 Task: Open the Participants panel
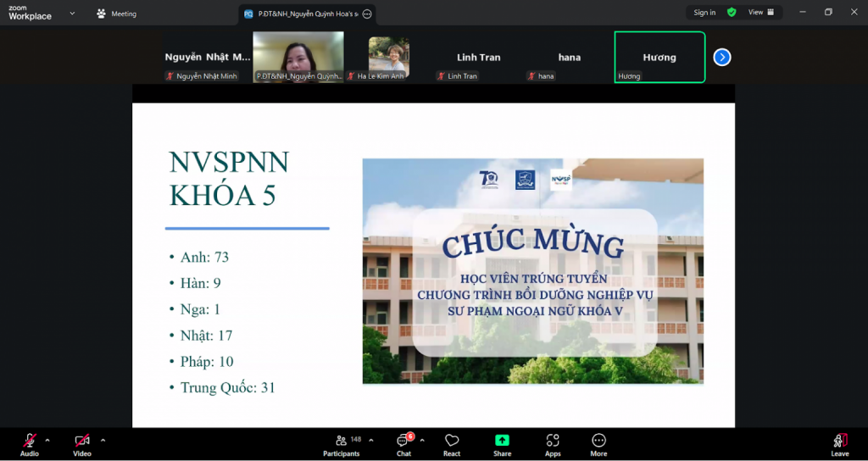[x=342, y=443]
